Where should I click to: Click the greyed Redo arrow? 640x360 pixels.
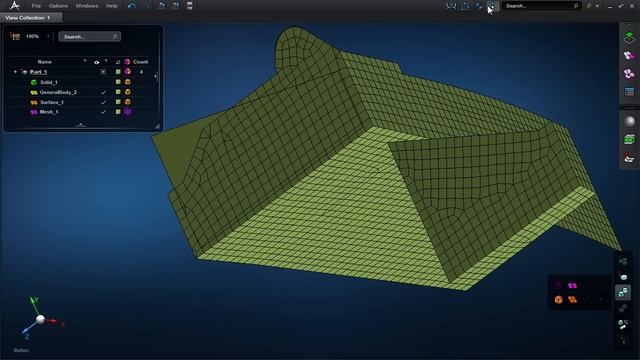147,6
